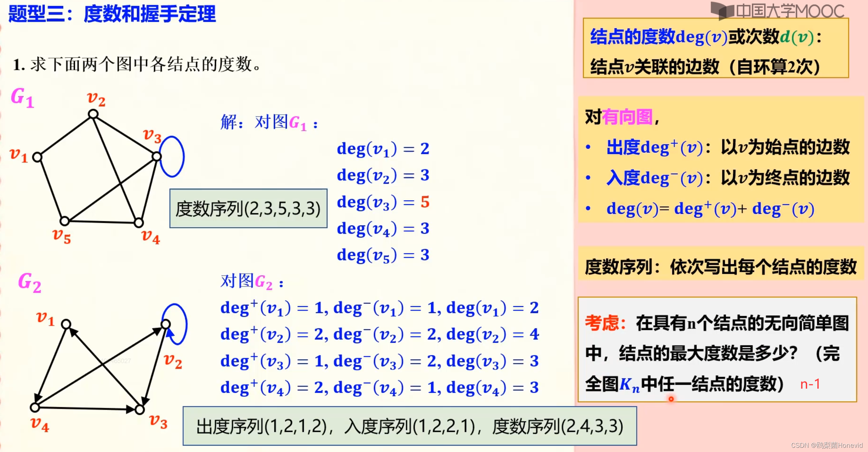Click vertex v4 node in graph G1
868x452 pixels.
pos(139,223)
